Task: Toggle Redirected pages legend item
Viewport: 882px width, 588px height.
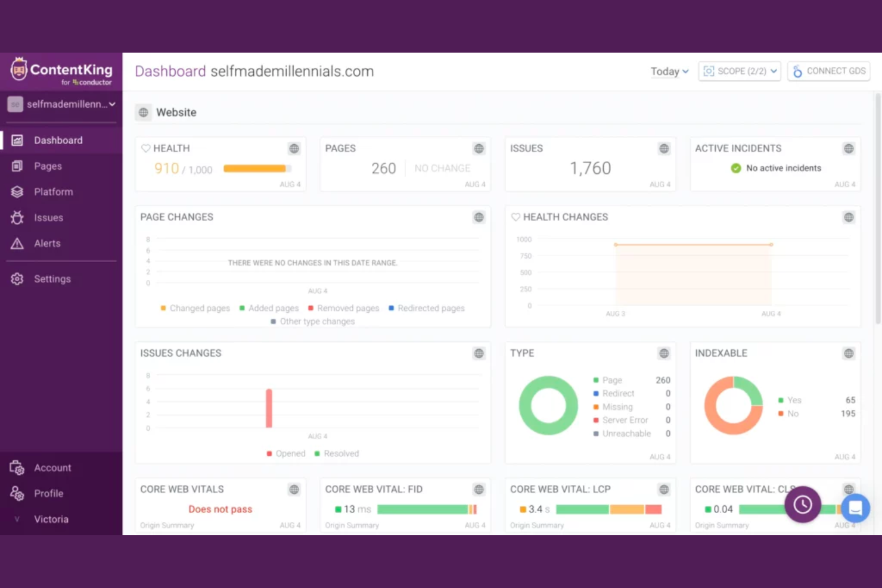Action: [x=427, y=308]
